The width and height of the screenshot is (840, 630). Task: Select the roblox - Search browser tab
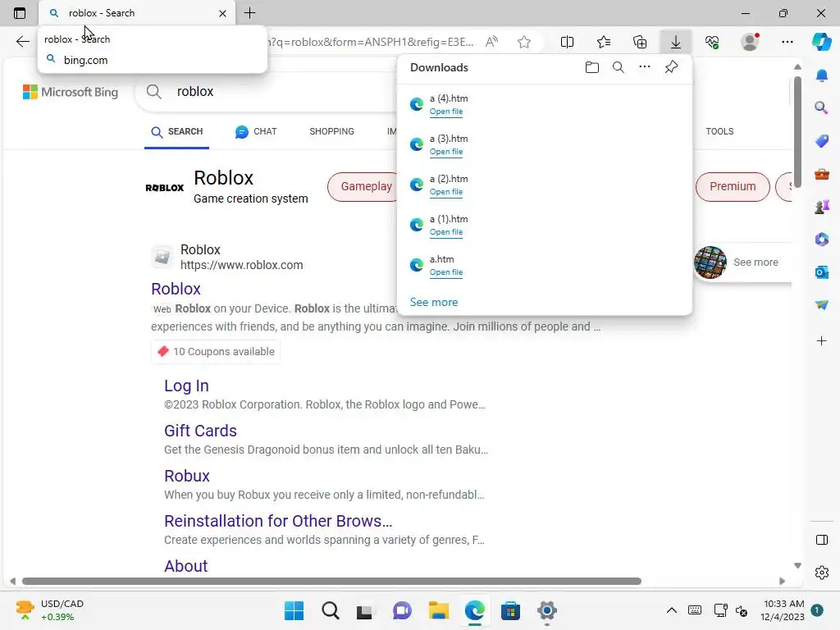tap(137, 13)
